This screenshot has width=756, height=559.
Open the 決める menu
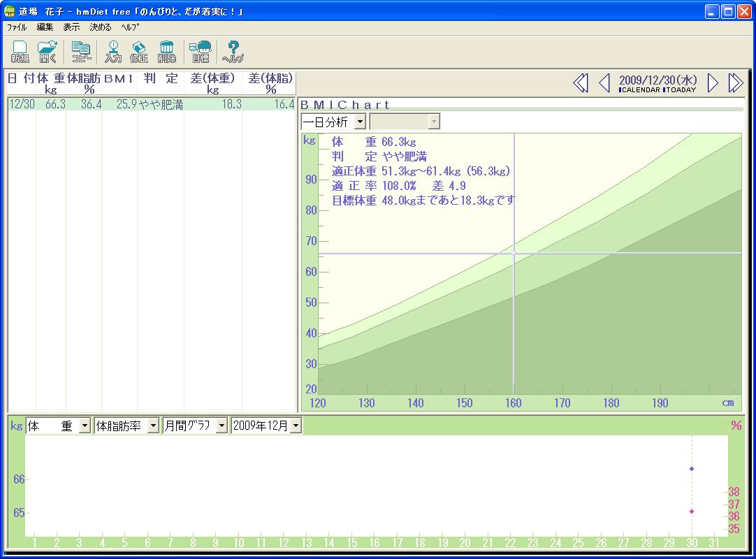100,27
